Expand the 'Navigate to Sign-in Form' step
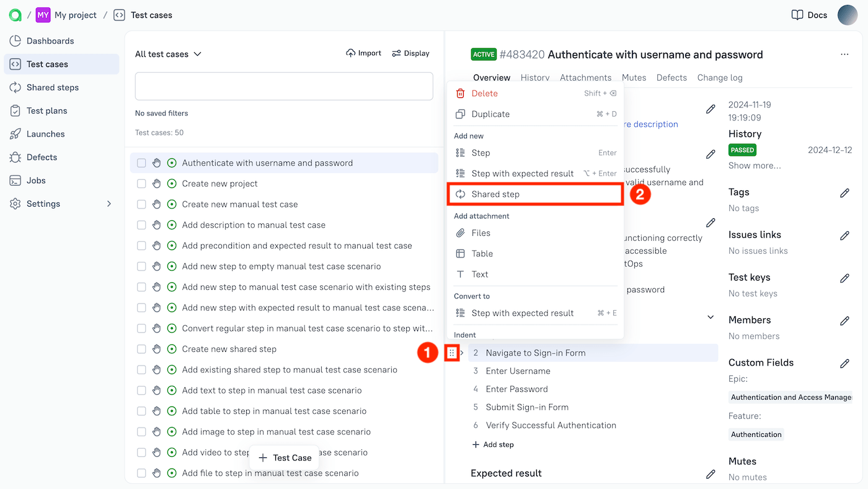 point(461,352)
